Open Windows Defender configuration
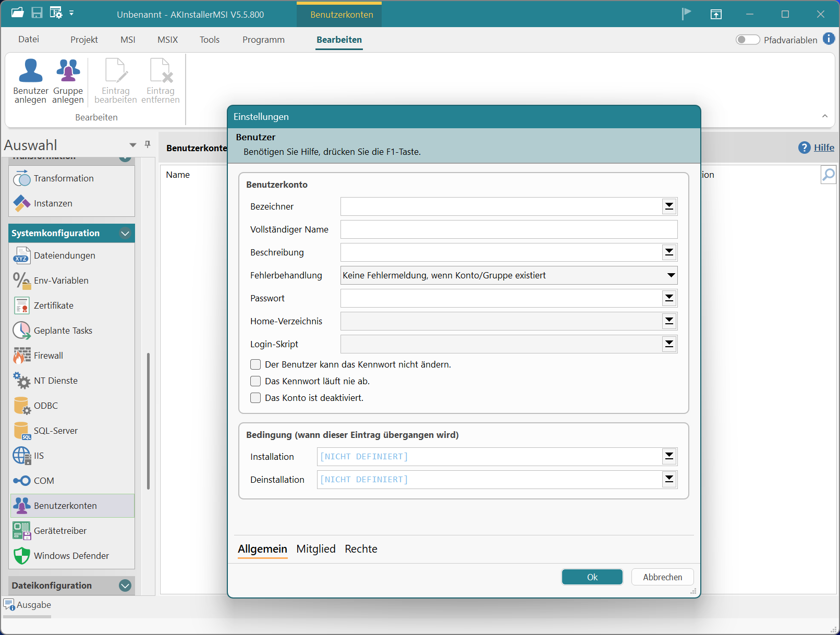Image resolution: width=840 pixels, height=635 pixels. (71, 556)
